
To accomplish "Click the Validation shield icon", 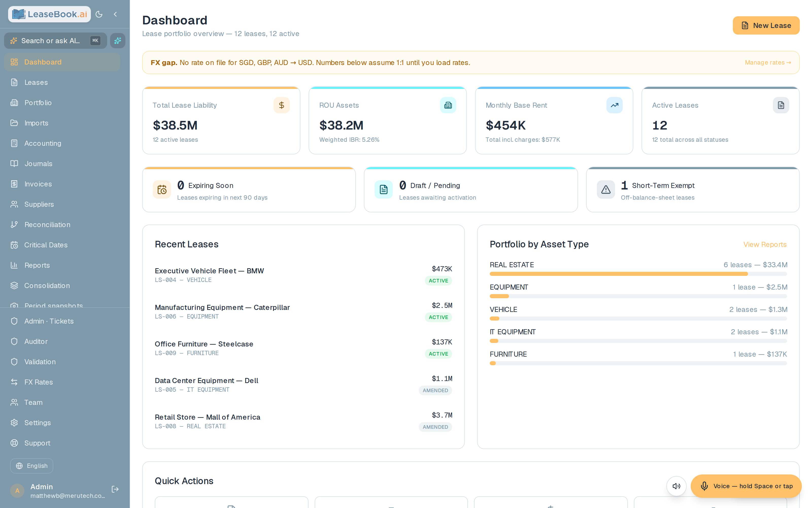I will pyautogui.click(x=14, y=362).
